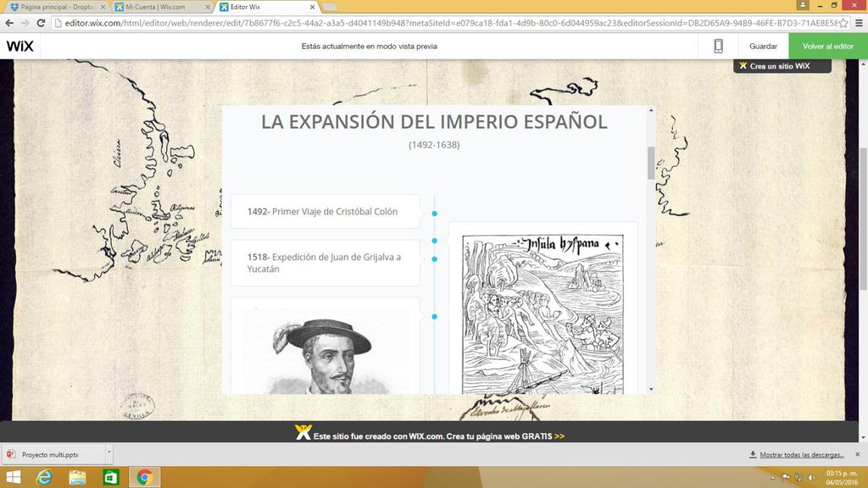Viewport: 868px width, 488px height.
Task: Close the Editor Wix tab
Action: (x=312, y=7)
